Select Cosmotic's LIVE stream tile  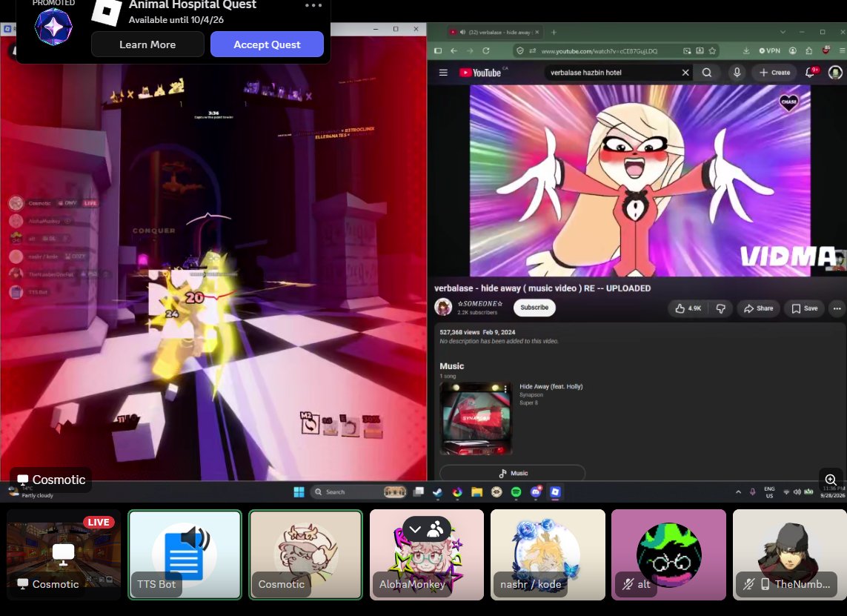[64, 555]
